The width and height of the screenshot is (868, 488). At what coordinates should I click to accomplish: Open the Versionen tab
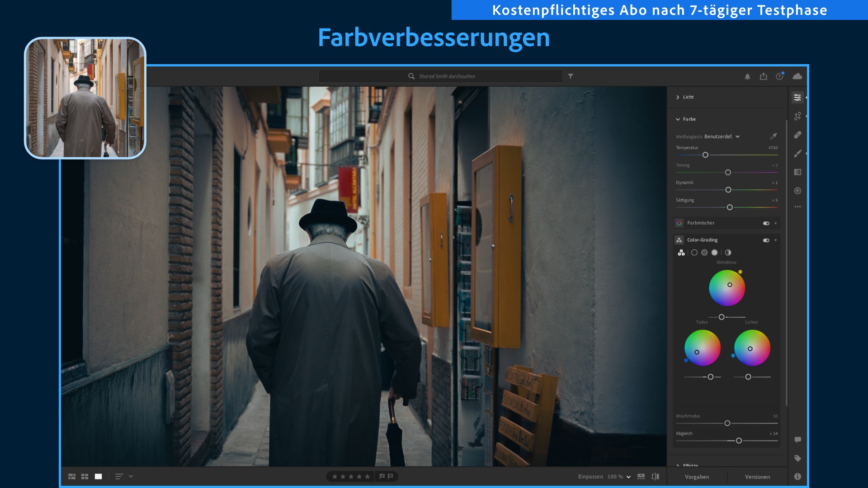tap(757, 477)
